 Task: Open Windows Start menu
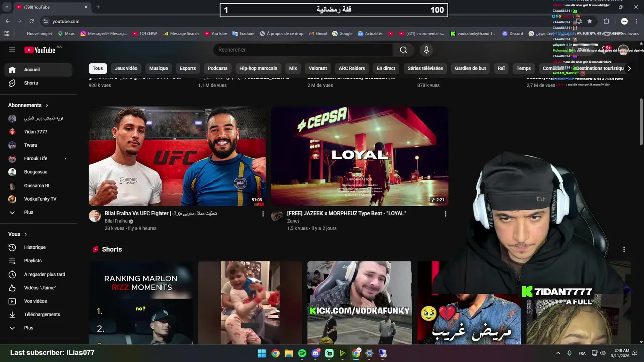click(262, 353)
